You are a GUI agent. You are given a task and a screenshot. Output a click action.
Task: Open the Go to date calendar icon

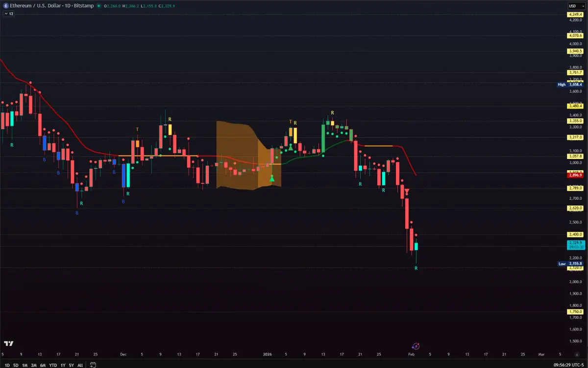(x=93, y=365)
